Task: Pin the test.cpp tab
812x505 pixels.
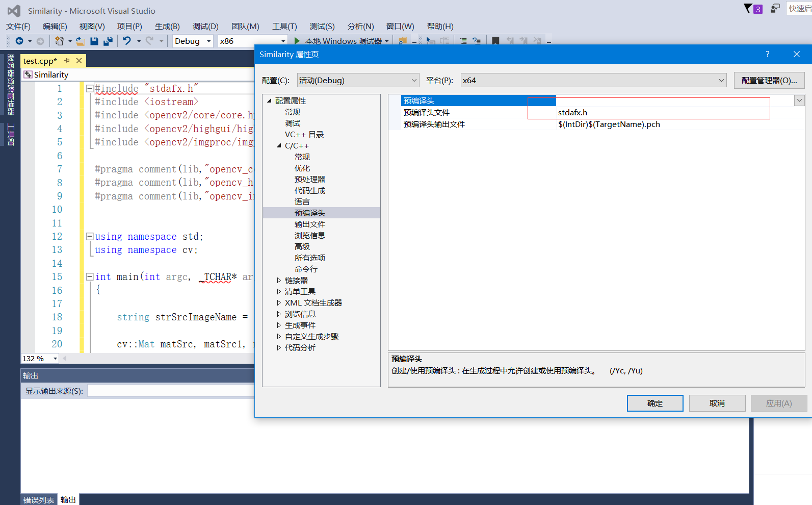Action: [x=67, y=61]
